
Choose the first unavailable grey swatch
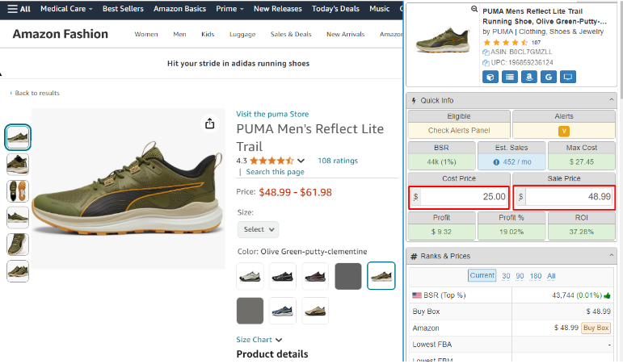coord(348,276)
